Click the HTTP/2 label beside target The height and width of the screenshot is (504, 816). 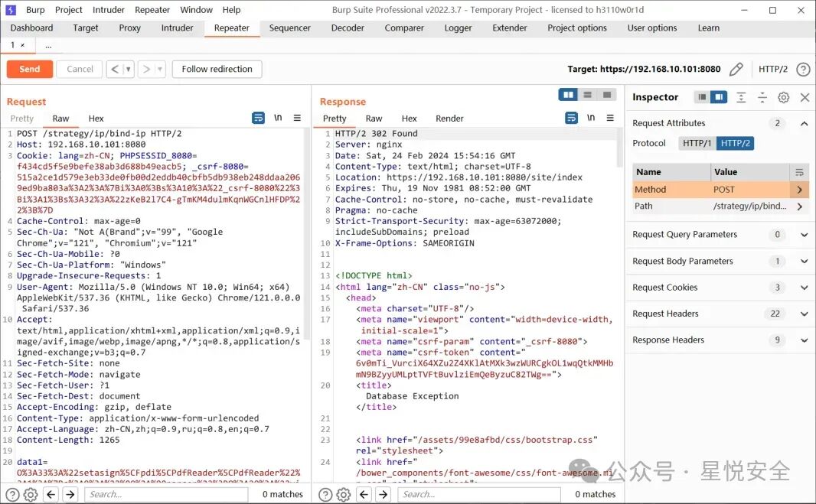pyautogui.click(x=773, y=69)
